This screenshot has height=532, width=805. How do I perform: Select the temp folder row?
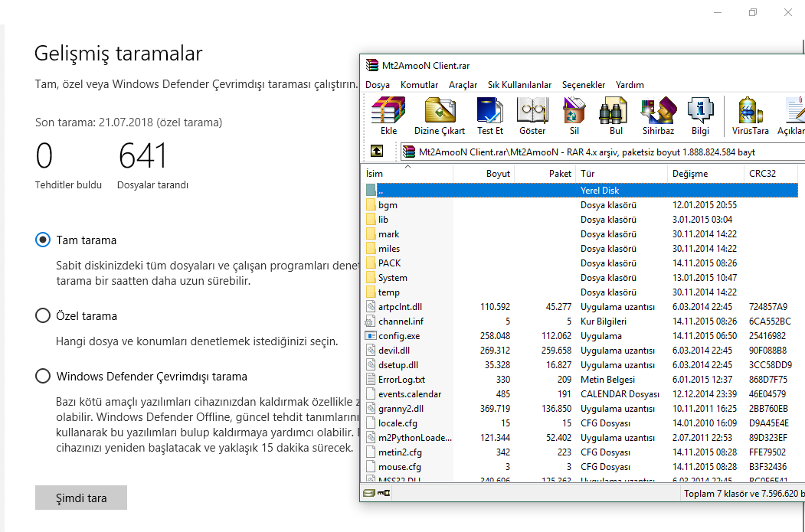pos(581,292)
